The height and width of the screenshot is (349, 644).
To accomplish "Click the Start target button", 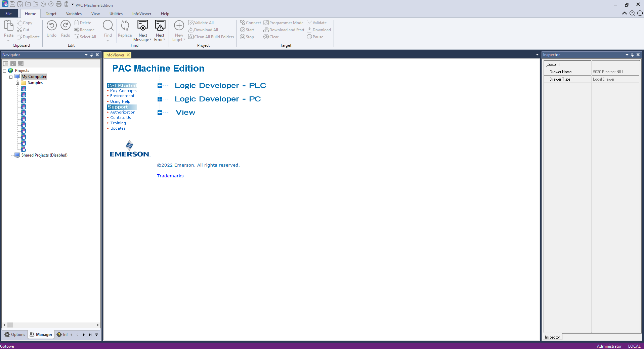I will pyautogui.click(x=247, y=30).
